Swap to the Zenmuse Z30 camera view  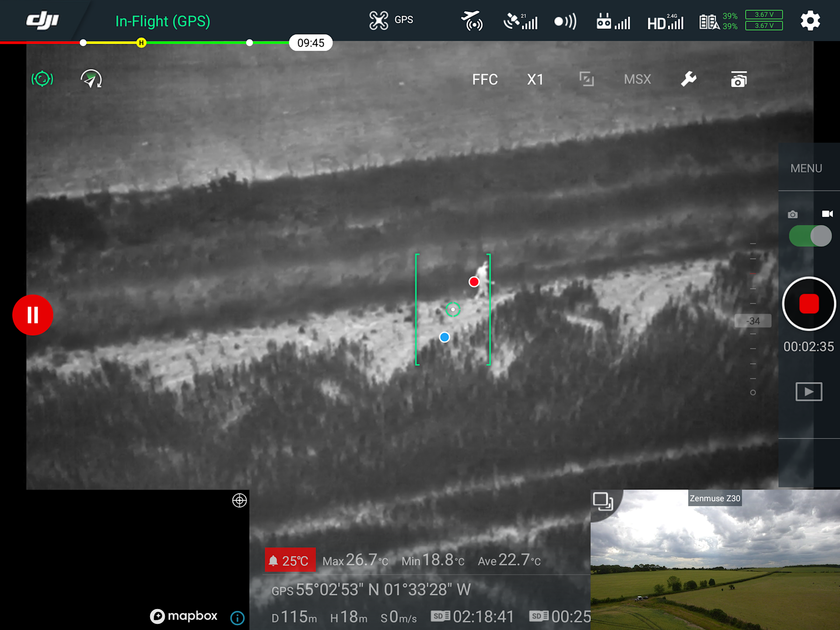tap(603, 501)
